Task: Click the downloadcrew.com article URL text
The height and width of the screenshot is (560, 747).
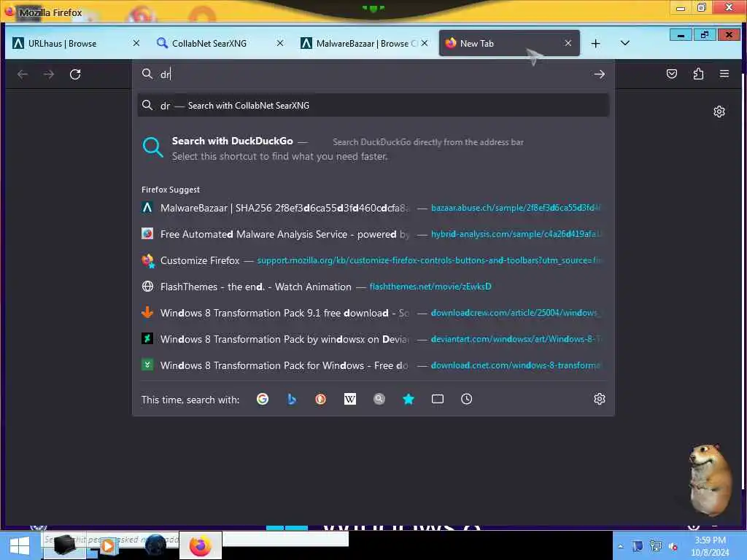Action: coord(515,313)
